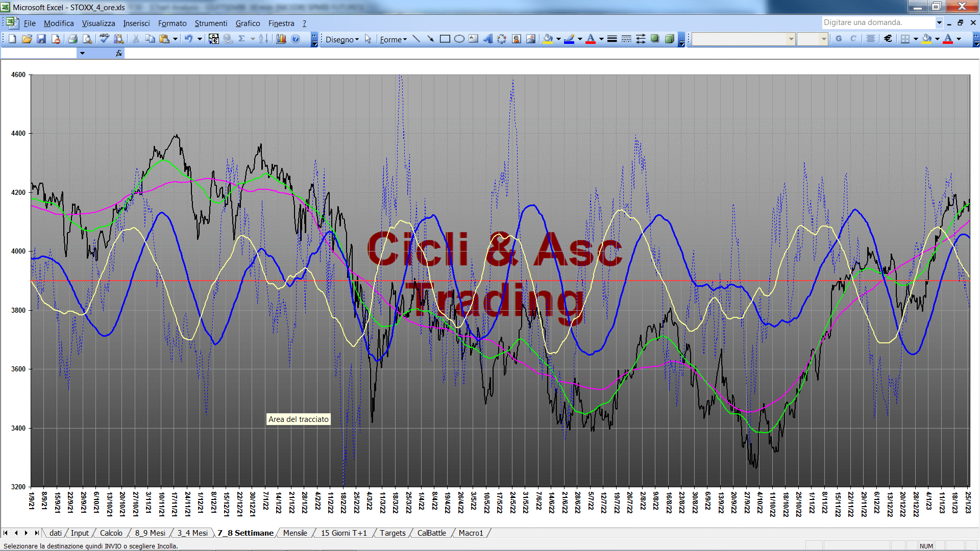Insert WordArt from drawing toolbar
This screenshot has width=980, height=551.
coord(488,39)
